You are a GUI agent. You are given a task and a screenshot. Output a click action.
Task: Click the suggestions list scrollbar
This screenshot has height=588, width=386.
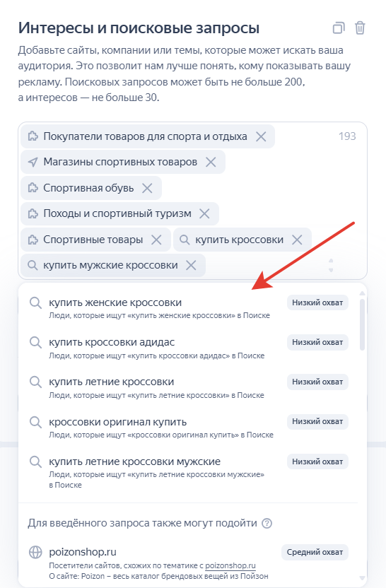click(362, 324)
